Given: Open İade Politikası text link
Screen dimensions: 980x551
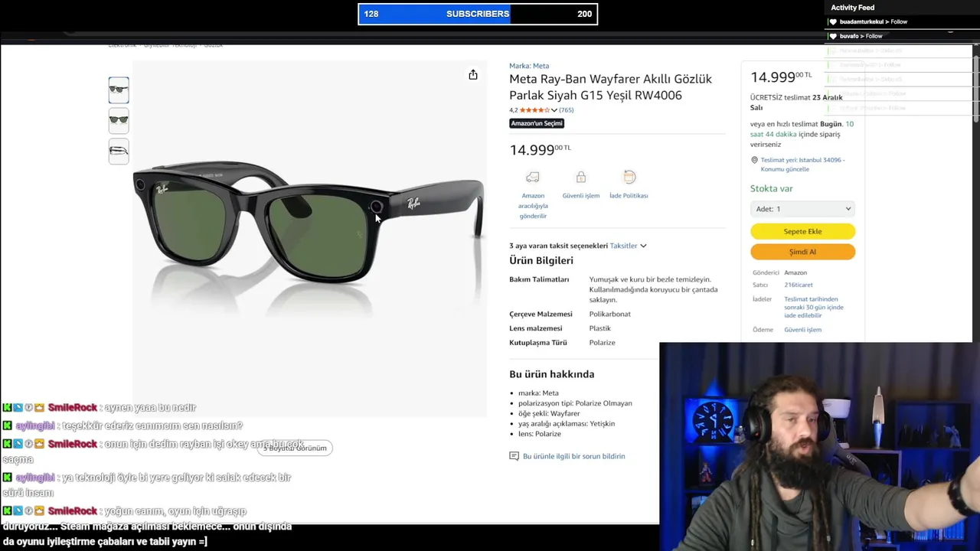Looking at the screenshot, I should [x=629, y=196].
